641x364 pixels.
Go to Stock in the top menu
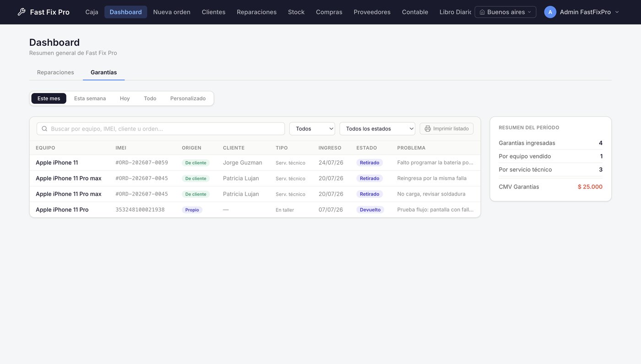click(x=296, y=12)
